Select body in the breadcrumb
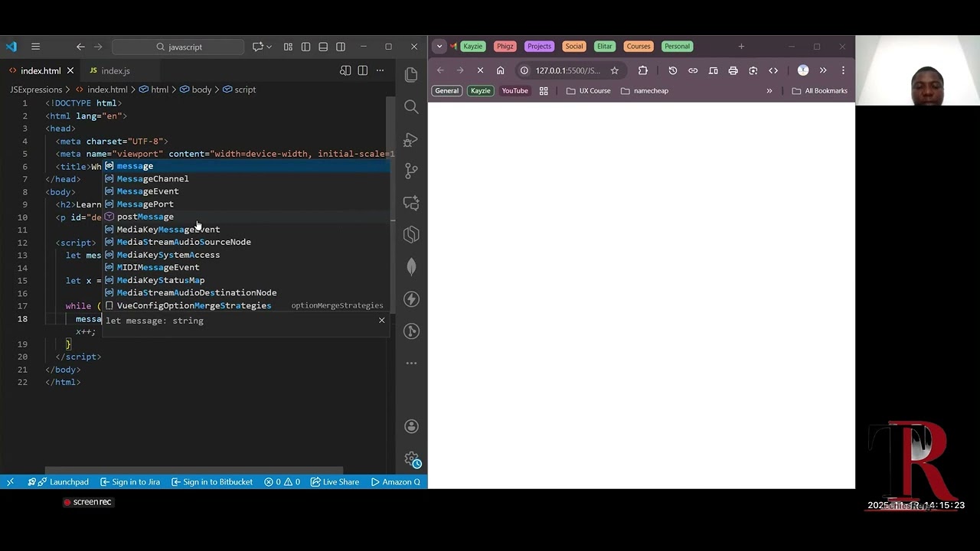 (x=201, y=90)
